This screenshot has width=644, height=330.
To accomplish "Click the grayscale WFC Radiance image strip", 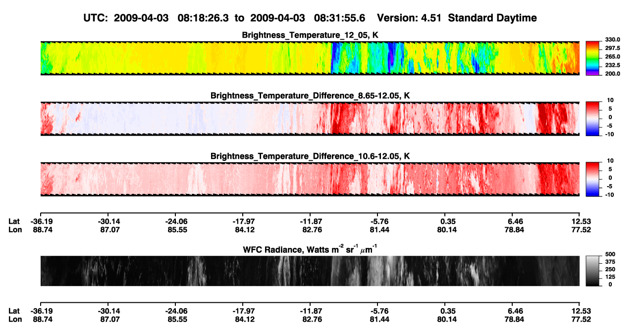I will 310,271.
